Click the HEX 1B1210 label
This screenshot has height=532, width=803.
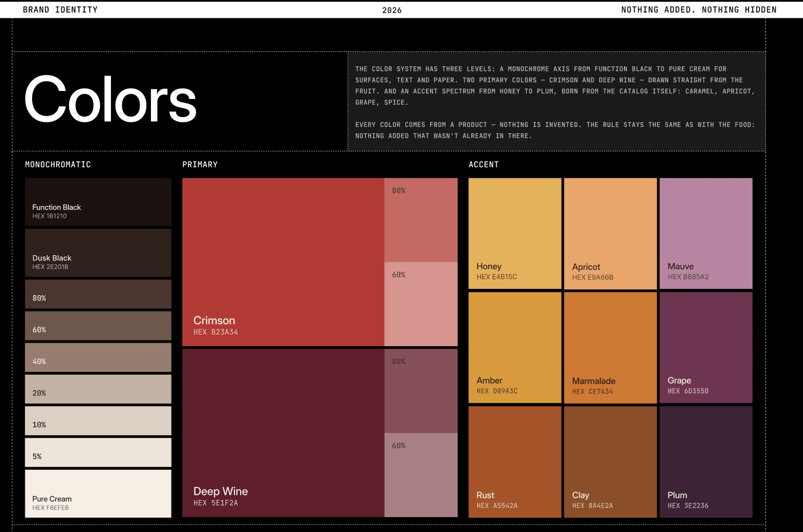click(x=50, y=216)
